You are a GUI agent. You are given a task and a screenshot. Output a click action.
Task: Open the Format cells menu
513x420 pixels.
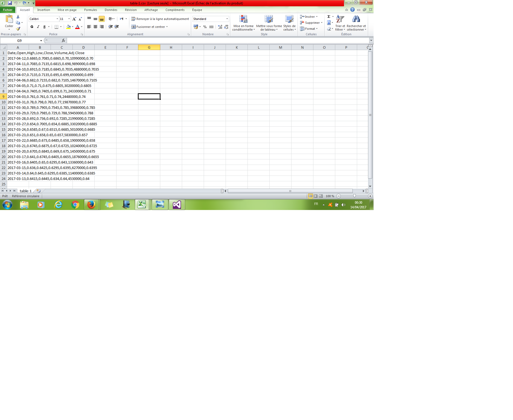[x=309, y=29]
